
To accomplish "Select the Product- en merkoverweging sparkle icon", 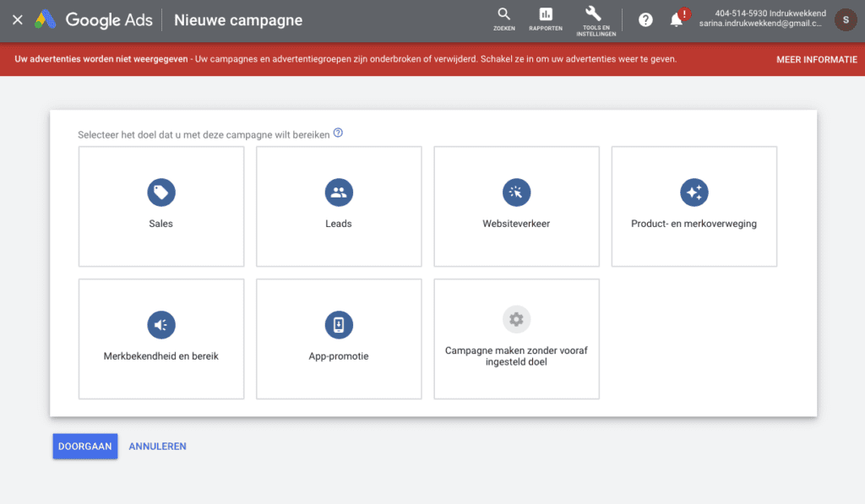I will click(x=694, y=192).
